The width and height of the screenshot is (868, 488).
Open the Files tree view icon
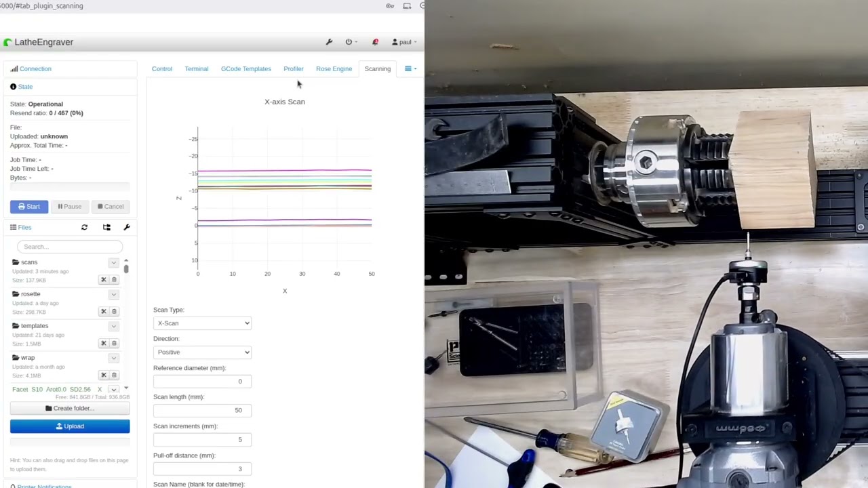coord(106,227)
